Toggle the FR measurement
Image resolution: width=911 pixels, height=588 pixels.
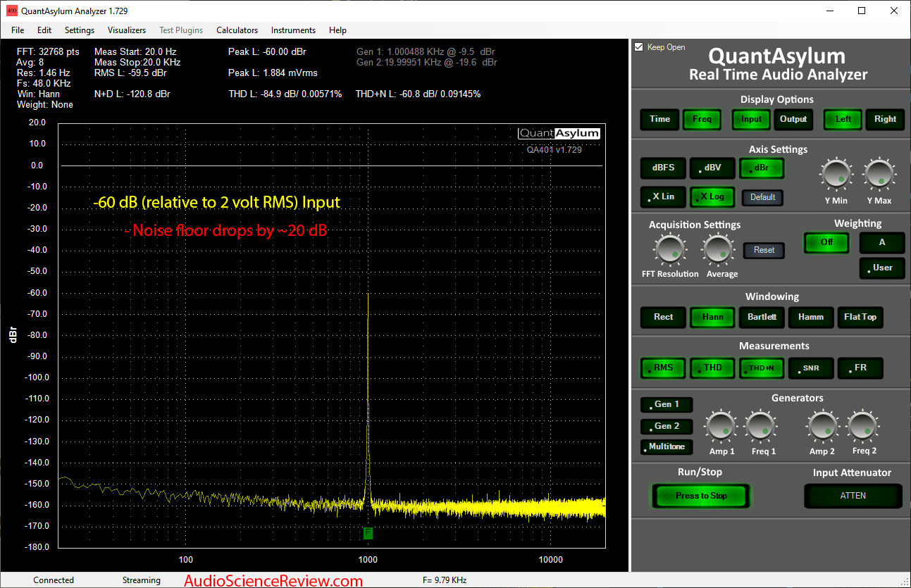click(x=860, y=368)
